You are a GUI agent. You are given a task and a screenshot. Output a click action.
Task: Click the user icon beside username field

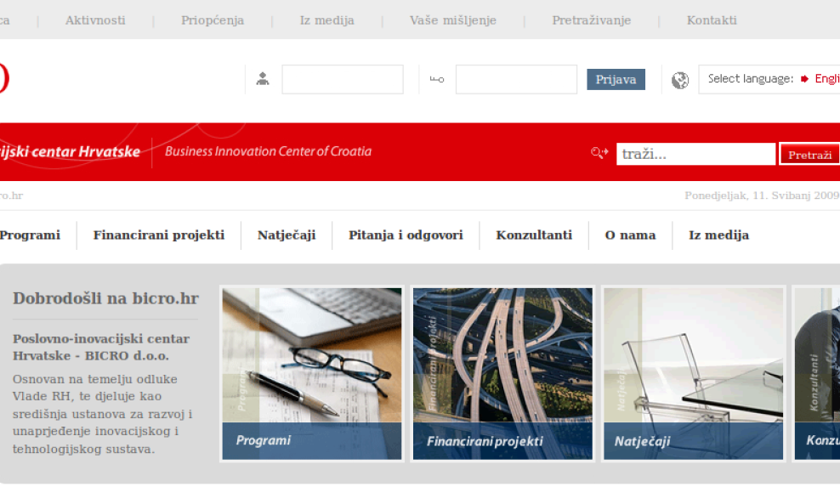point(263,79)
